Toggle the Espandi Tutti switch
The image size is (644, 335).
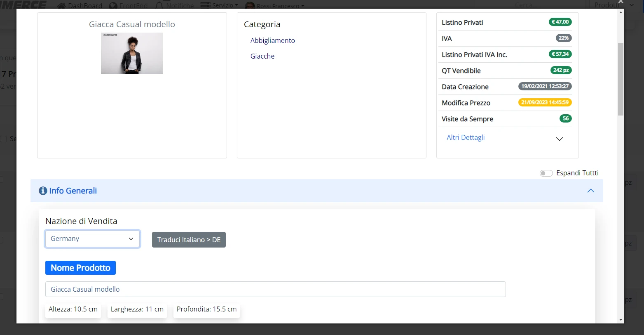546,173
